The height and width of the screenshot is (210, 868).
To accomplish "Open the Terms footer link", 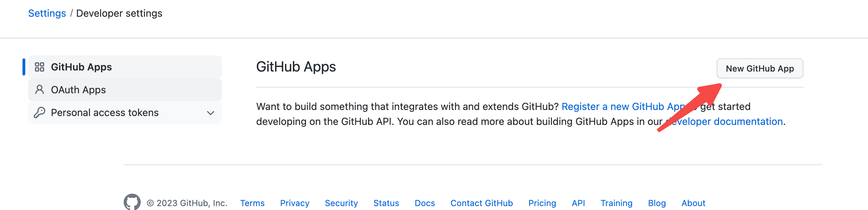I will point(252,203).
